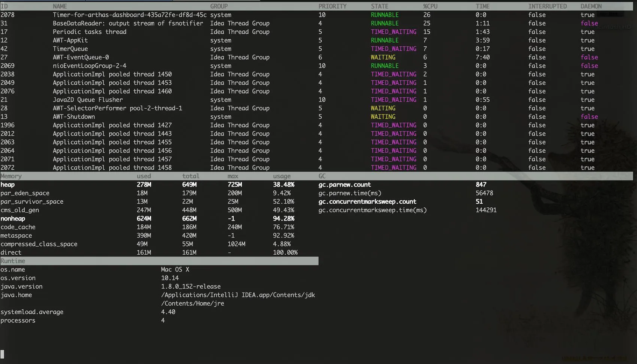Click the terminal cursor block
This screenshot has height=364, width=637.
[2, 354]
